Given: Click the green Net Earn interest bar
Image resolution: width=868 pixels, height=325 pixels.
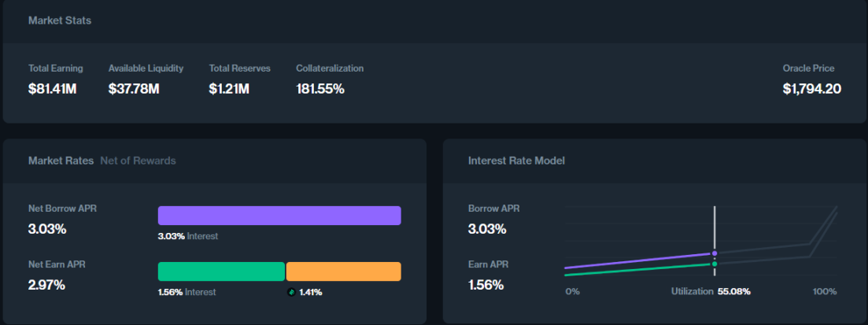Looking at the screenshot, I should 221,271.
